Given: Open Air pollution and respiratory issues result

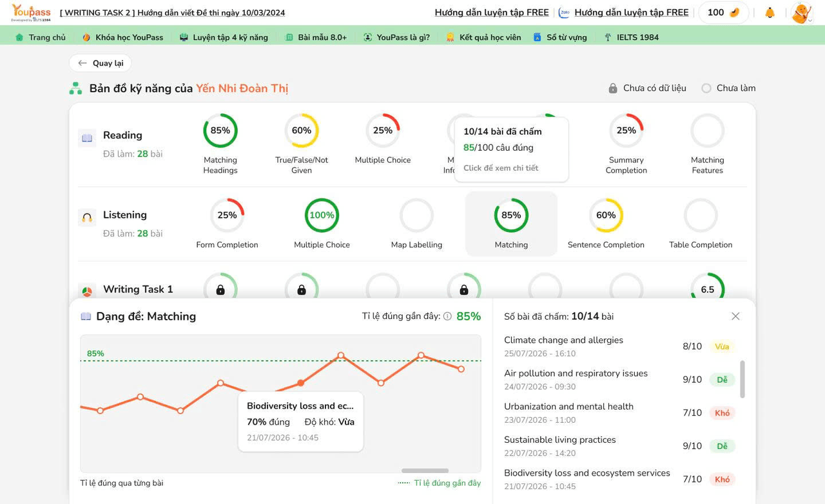Looking at the screenshot, I should [x=619, y=380].
